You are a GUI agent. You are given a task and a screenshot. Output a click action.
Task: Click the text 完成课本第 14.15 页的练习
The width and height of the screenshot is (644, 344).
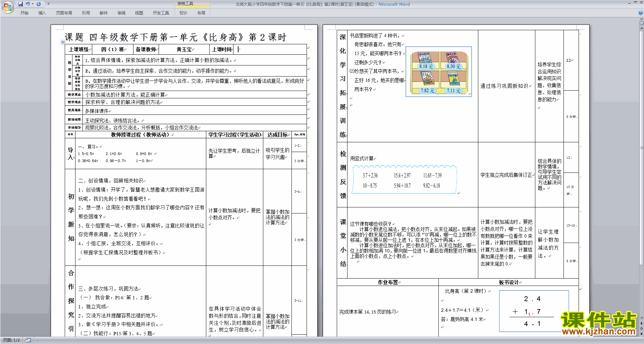pos(368,312)
